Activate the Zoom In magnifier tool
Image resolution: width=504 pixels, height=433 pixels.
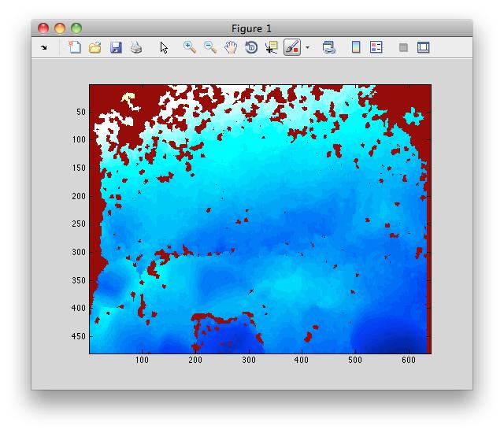[190, 47]
